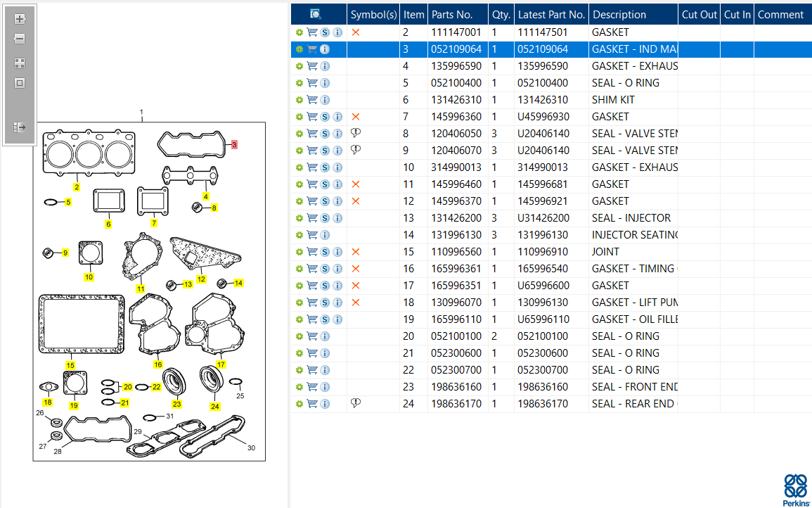Add SEAL - O RING item 5 to cart

tap(312, 83)
